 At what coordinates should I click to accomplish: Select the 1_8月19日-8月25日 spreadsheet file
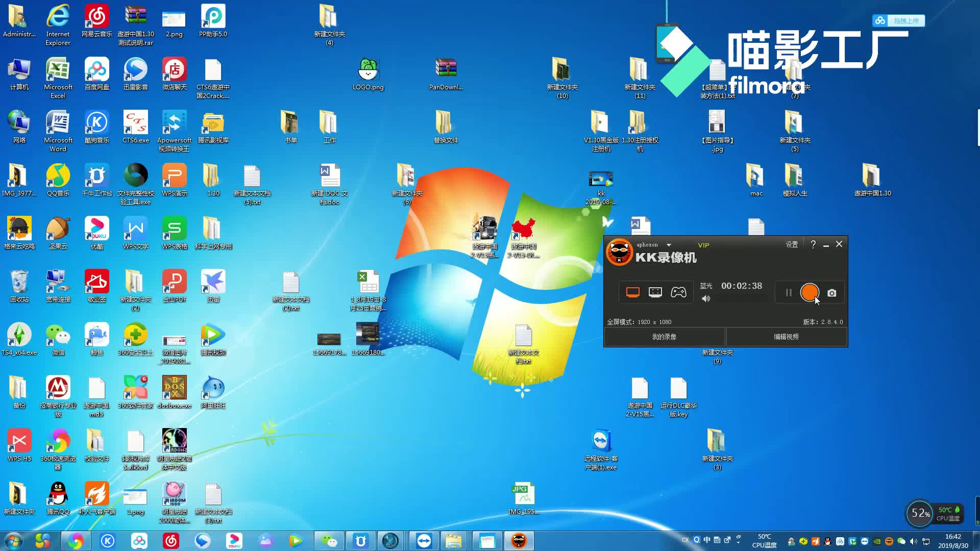[367, 290]
